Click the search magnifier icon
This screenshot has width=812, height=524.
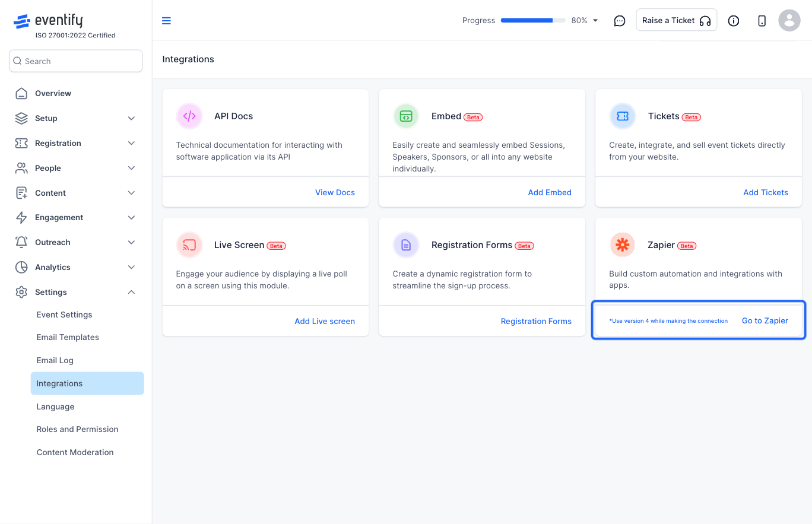(17, 61)
